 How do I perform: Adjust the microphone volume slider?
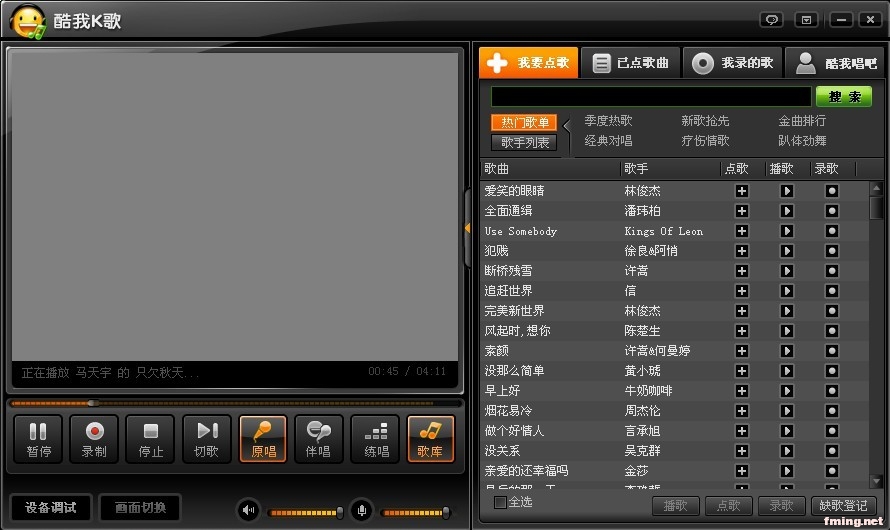click(x=416, y=512)
